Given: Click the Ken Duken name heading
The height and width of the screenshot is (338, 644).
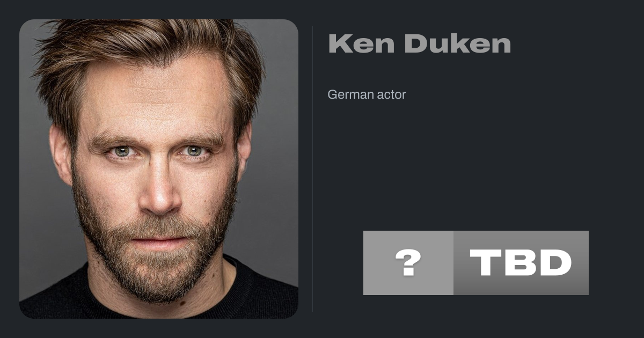Looking at the screenshot, I should click(419, 43).
